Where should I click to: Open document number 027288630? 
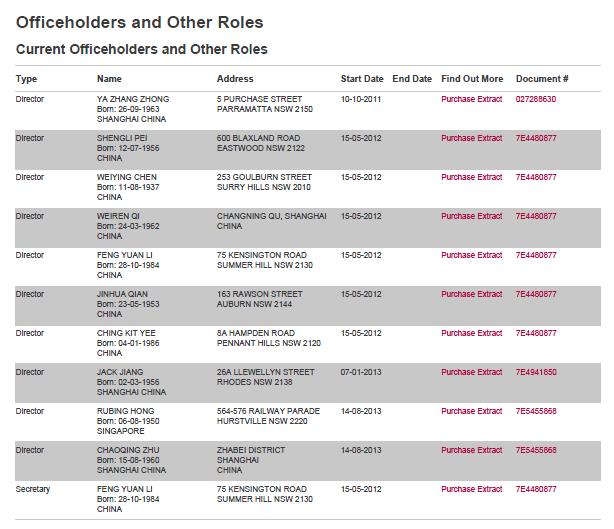coord(535,100)
